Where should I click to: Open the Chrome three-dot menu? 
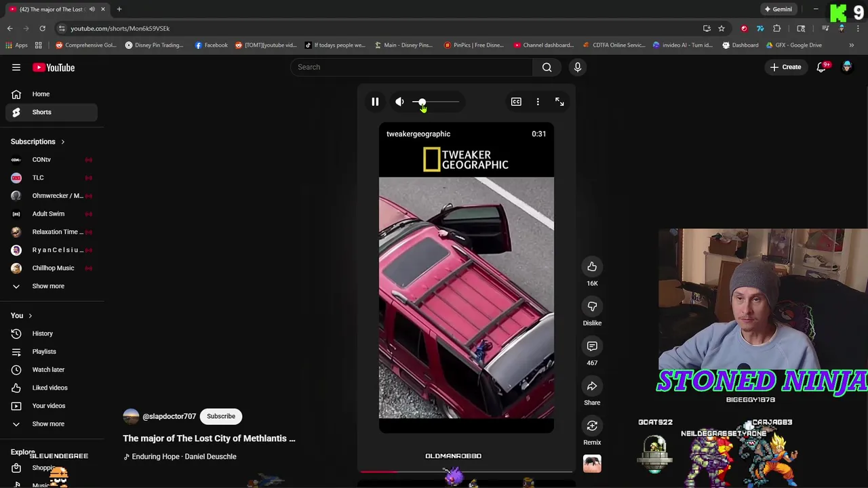859,28
